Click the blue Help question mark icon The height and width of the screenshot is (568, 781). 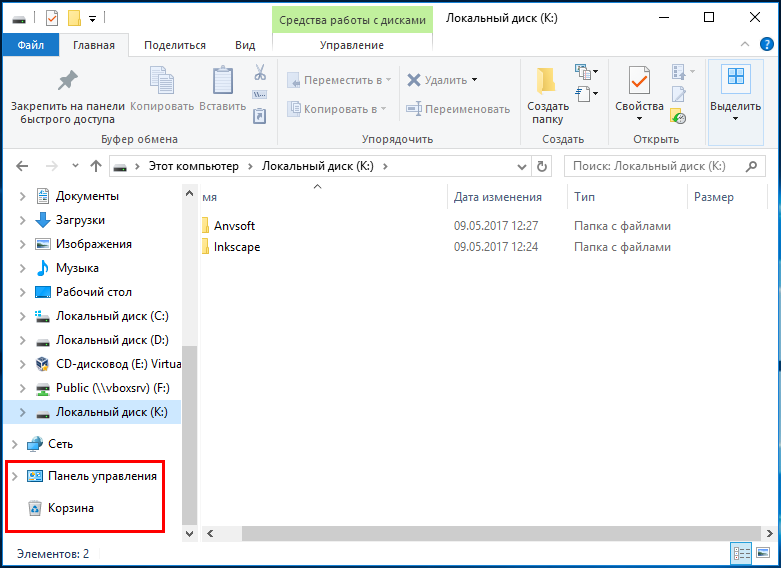[x=767, y=44]
